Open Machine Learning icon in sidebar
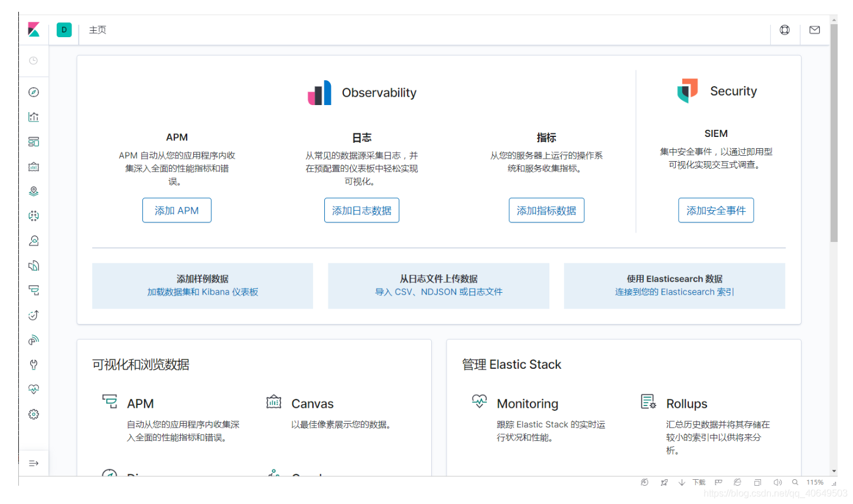The height and width of the screenshot is (504, 853). 34,216
